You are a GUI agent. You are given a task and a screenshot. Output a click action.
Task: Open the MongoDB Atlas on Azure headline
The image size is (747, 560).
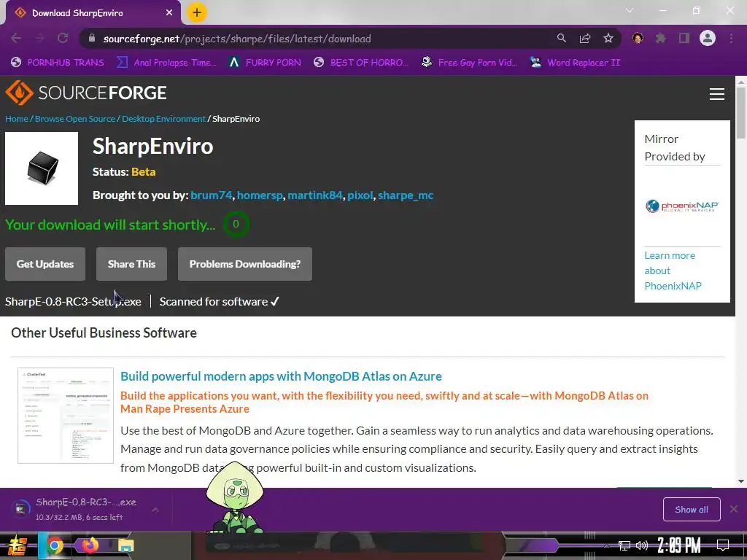pyautogui.click(x=281, y=376)
